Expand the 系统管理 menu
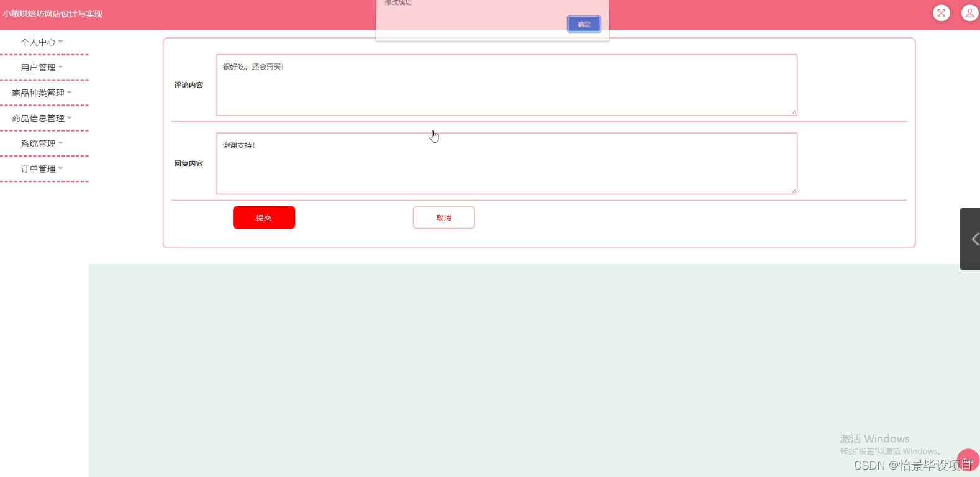The height and width of the screenshot is (477, 980). (x=42, y=143)
